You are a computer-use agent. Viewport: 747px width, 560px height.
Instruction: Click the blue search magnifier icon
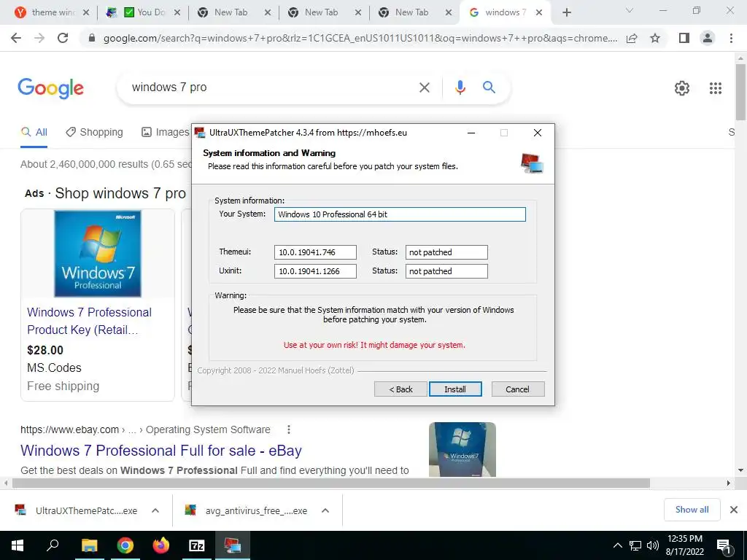point(489,87)
